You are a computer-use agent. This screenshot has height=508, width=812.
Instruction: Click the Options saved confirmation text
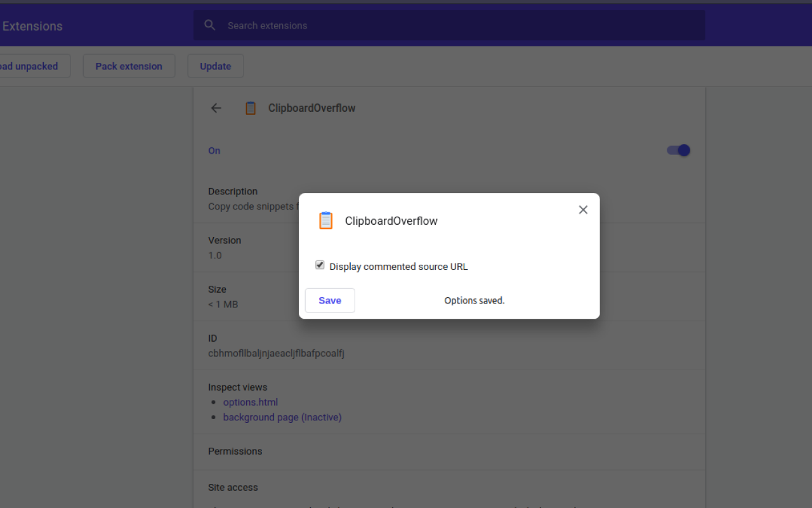pyautogui.click(x=474, y=300)
